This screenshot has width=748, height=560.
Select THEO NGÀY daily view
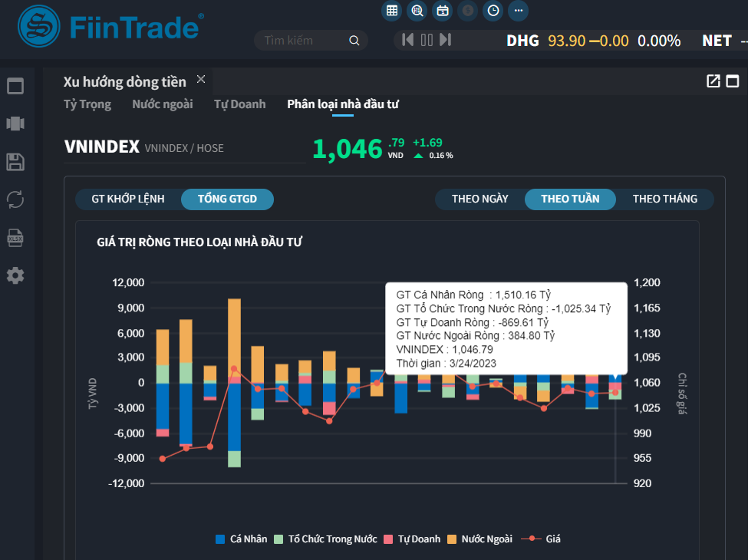coord(479,199)
